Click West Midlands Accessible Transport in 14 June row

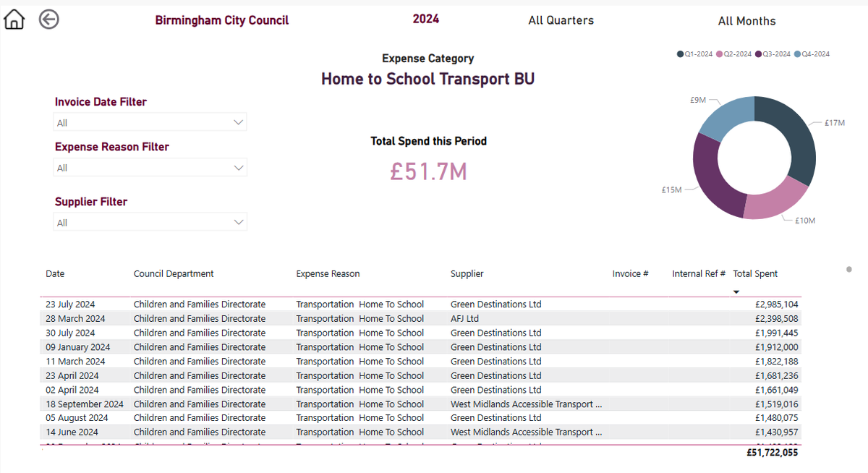(x=526, y=432)
